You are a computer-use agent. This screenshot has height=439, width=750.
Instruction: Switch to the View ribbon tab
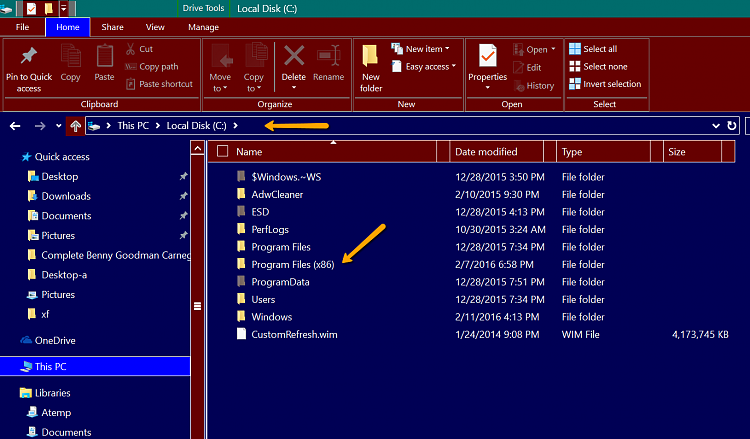155,27
